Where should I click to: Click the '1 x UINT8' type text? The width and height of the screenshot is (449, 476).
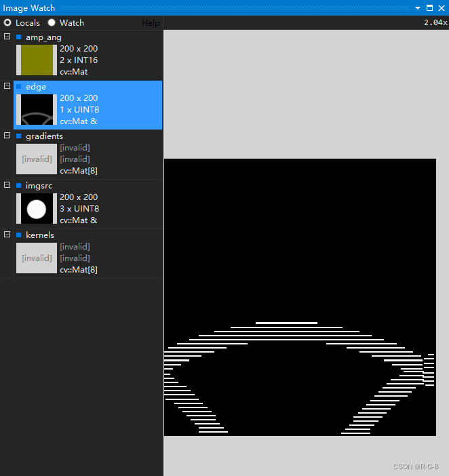click(79, 110)
